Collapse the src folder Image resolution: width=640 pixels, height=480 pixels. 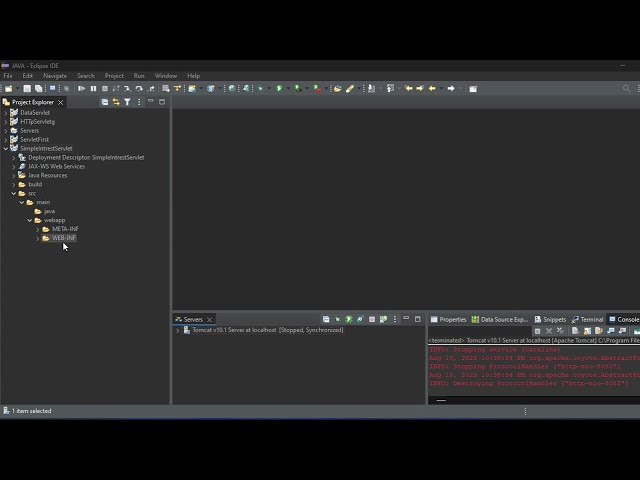[13, 193]
